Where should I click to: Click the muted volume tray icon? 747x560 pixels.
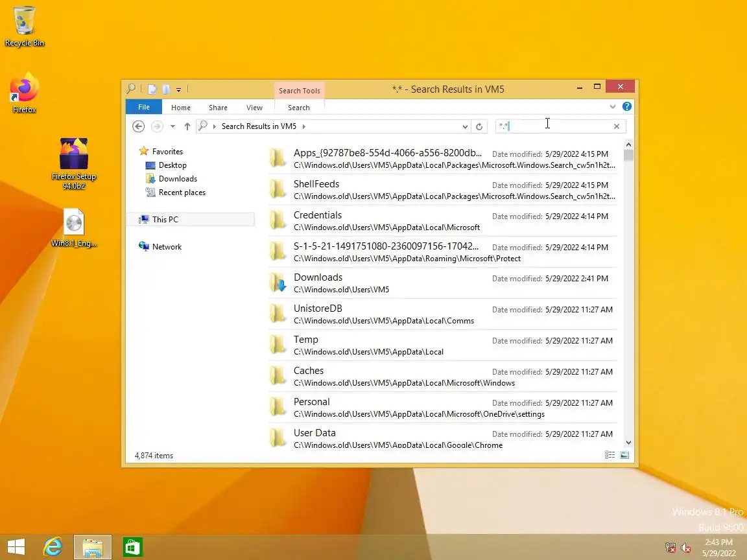click(x=686, y=548)
